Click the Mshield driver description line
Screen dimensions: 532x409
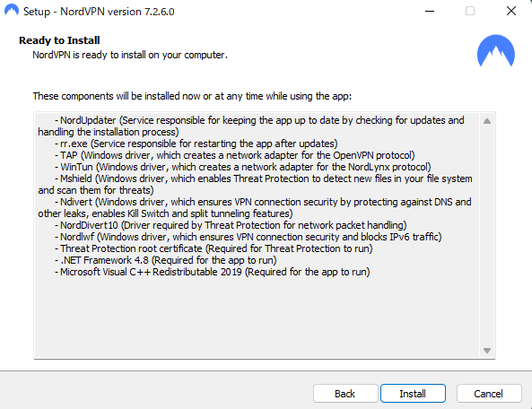(255, 184)
